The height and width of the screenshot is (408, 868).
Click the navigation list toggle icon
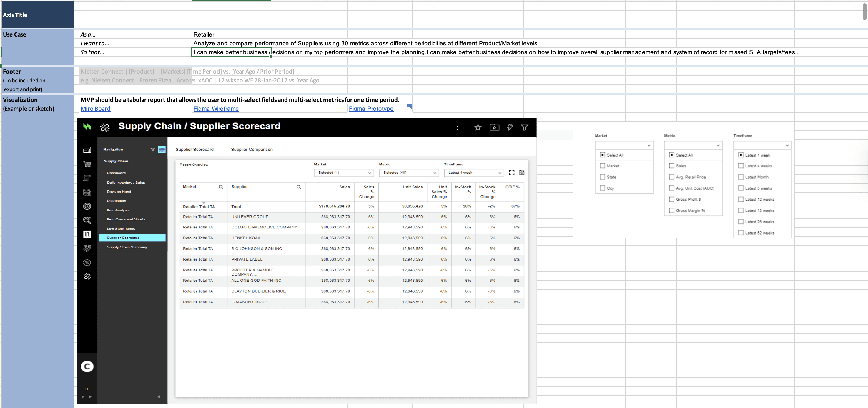click(x=162, y=149)
